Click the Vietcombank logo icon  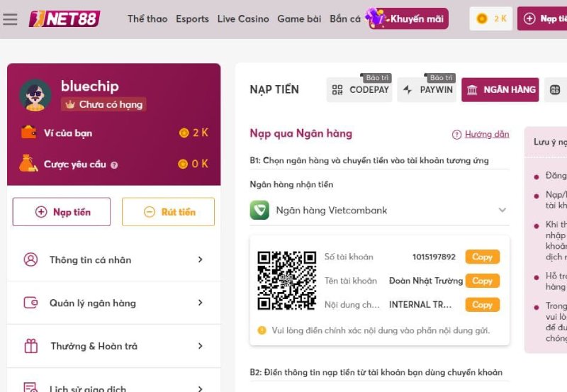[x=259, y=210]
